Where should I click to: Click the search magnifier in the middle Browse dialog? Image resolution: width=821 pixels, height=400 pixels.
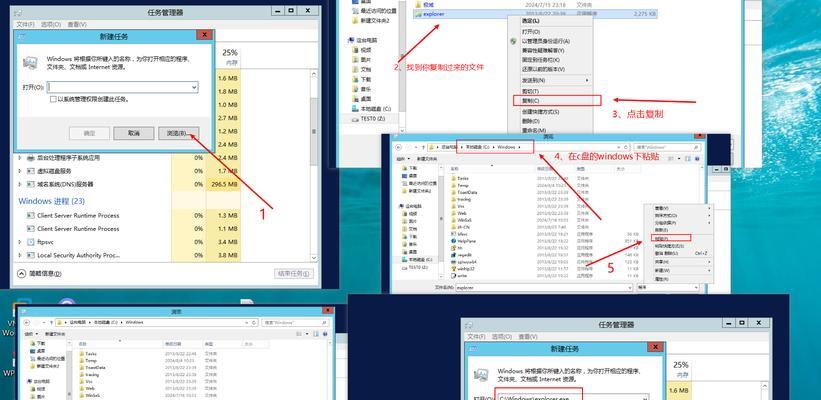(696, 148)
